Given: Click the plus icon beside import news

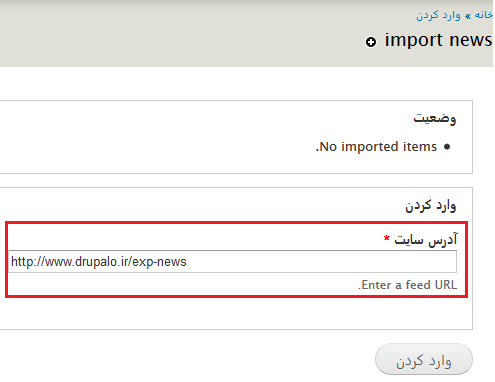Looking at the screenshot, I should pyautogui.click(x=371, y=42).
